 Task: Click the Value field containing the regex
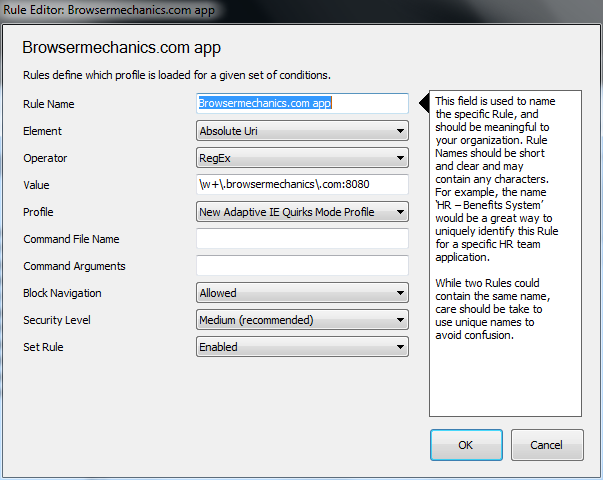pyautogui.click(x=302, y=185)
